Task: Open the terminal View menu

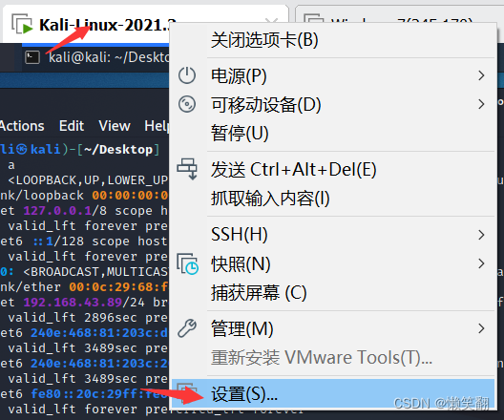Action: tap(115, 126)
